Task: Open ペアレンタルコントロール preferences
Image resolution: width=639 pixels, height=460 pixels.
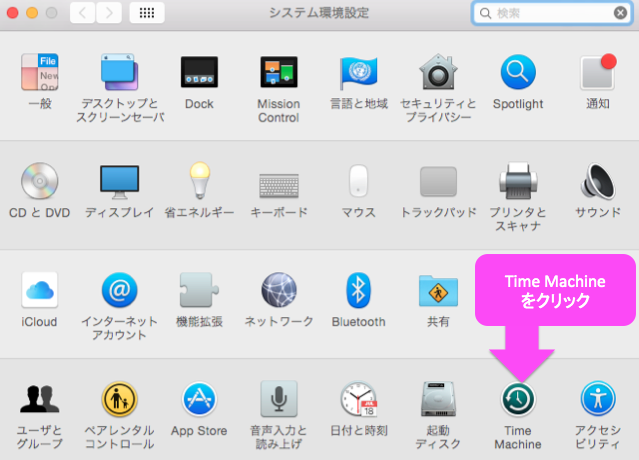Action: coord(119,399)
